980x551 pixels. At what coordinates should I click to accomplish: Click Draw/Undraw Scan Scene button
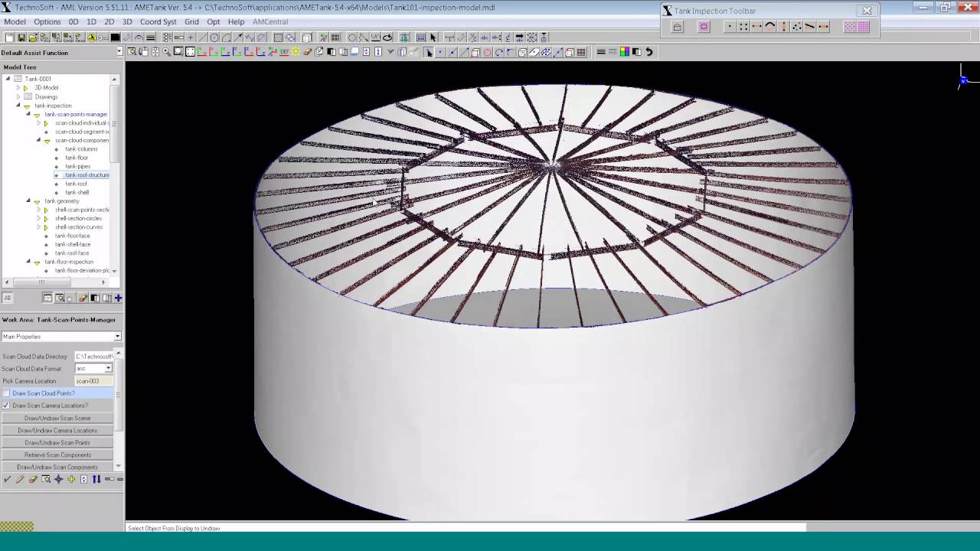click(57, 418)
